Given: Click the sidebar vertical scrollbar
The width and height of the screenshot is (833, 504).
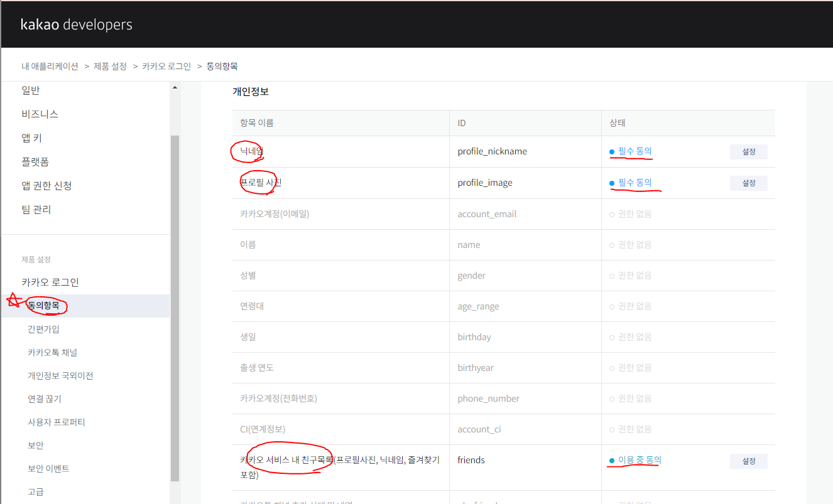Looking at the screenshot, I should pos(175,308).
